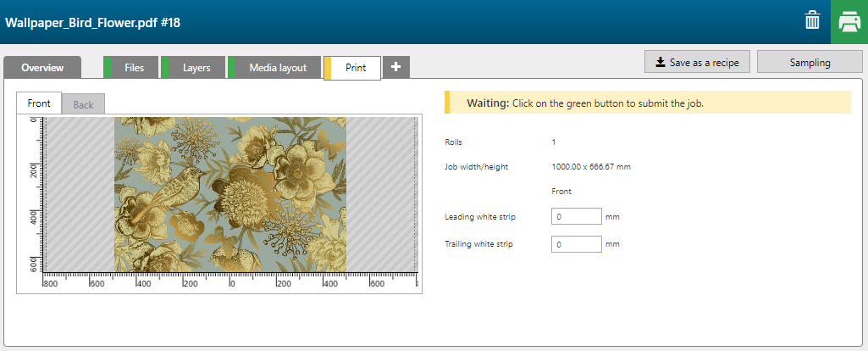Image resolution: width=868 pixels, height=351 pixels.
Task: Delete the job with the trash icon
Action: coord(811,21)
